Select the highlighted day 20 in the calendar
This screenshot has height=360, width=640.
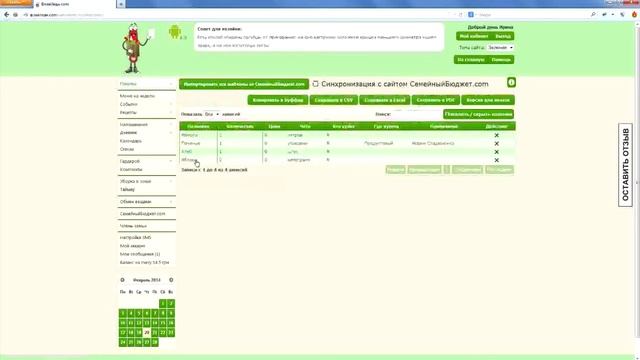click(x=147, y=333)
